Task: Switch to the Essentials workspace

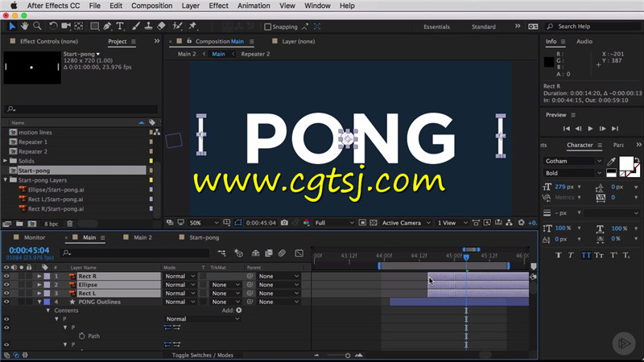Action: (x=436, y=27)
